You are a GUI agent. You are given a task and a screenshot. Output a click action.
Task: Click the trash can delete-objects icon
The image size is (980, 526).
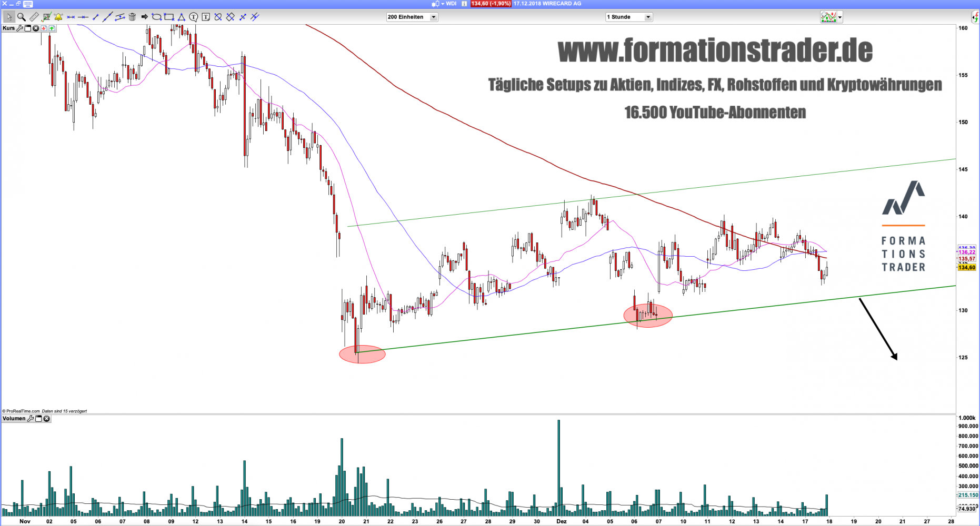pyautogui.click(x=132, y=17)
